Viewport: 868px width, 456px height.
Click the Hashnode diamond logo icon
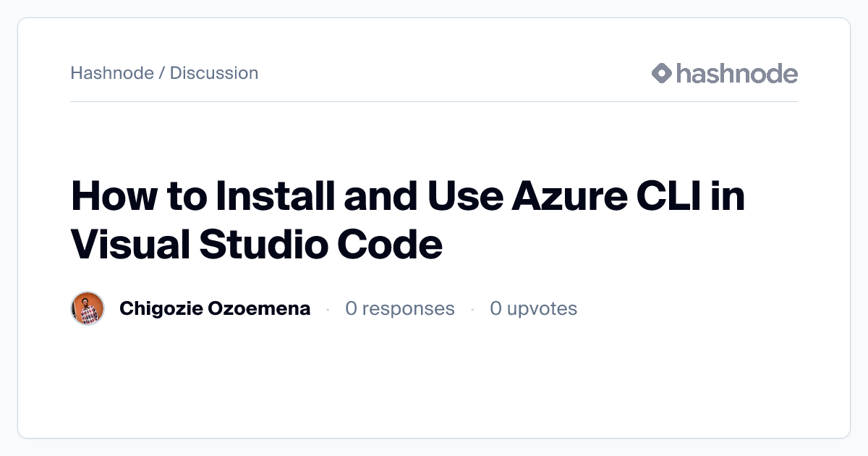point(662,73)
